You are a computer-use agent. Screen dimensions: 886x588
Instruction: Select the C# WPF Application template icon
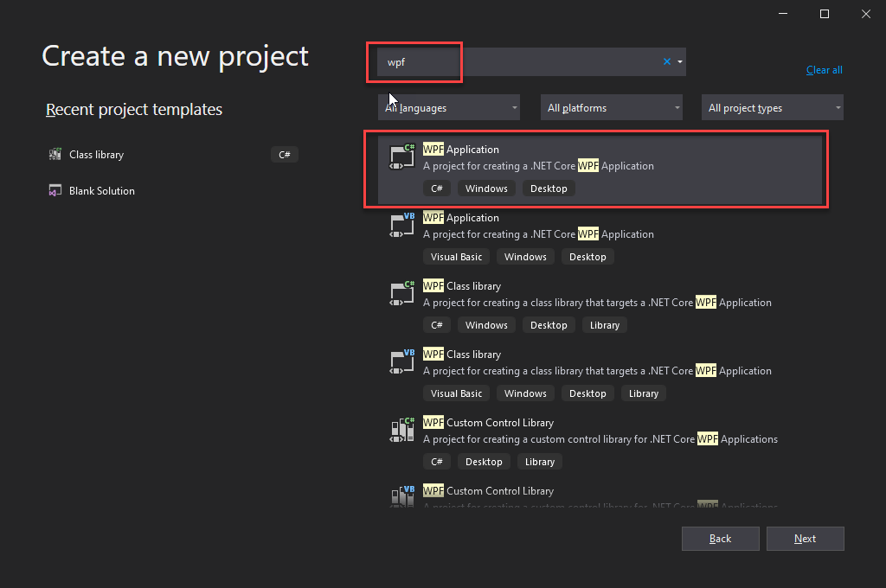(401, 157)
